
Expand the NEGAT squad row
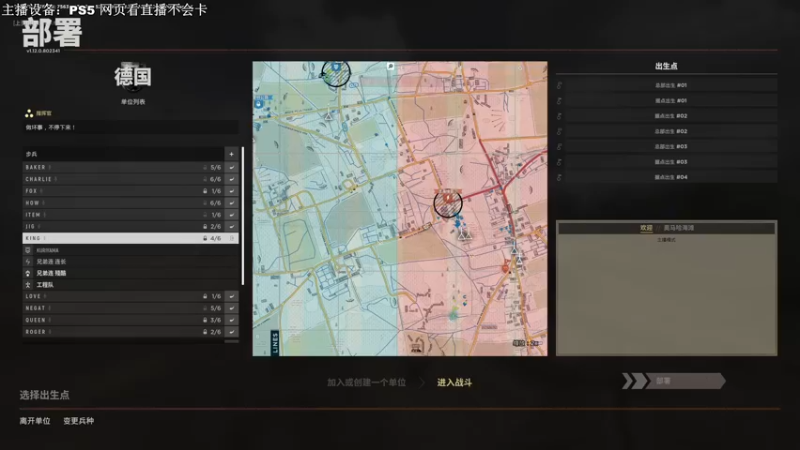[123, 308]
